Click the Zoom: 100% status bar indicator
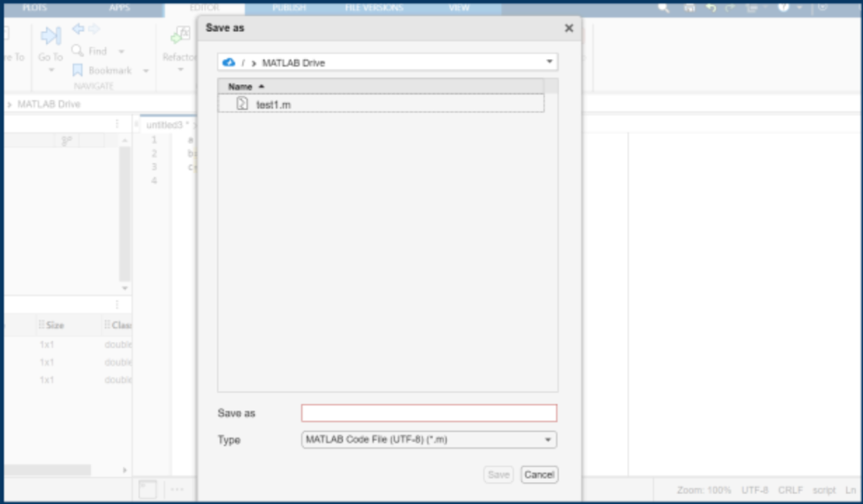The image size is (863, 504). [x=704, y=490]
